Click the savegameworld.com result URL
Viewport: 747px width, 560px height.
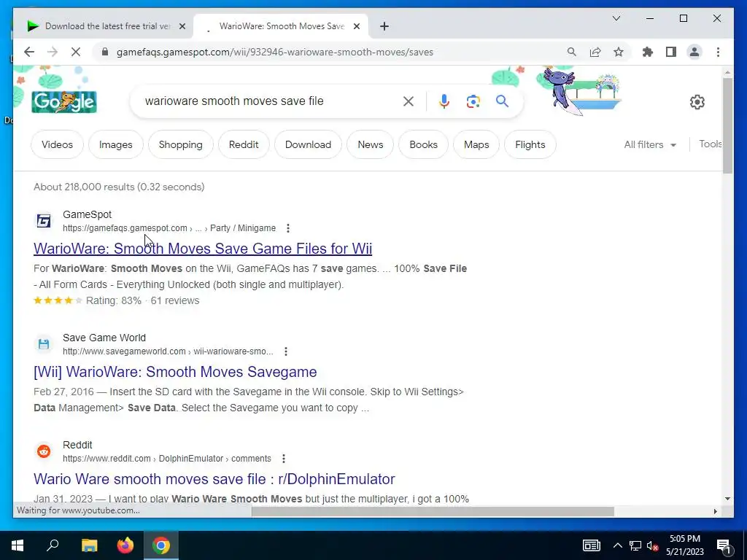point(168,351)
